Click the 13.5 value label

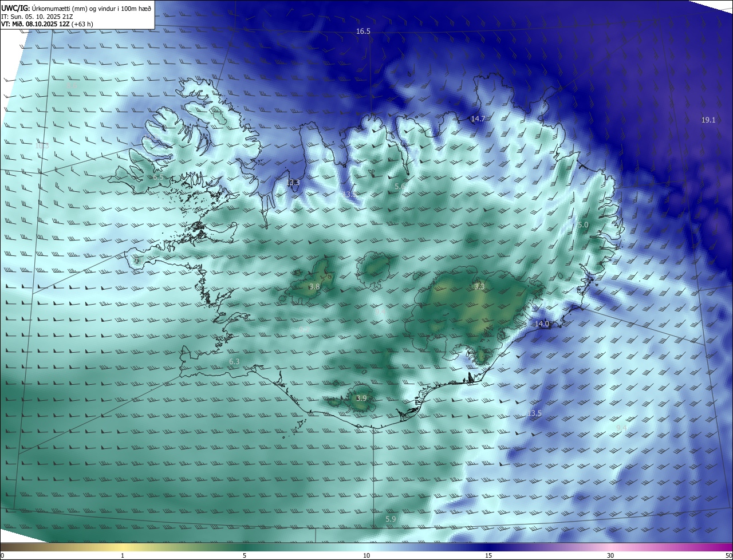click(534, 413)
